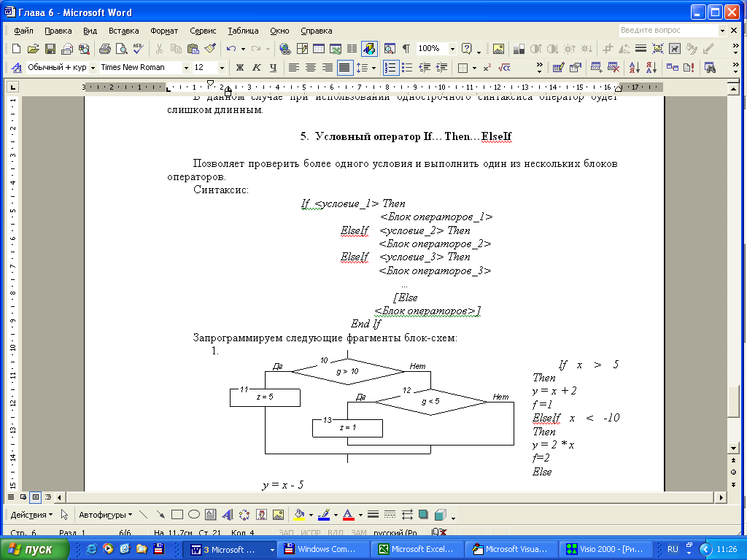Viewport: 747px width, 560px height.
Task: Increase the paragraph indent
Action: [441, 68]
